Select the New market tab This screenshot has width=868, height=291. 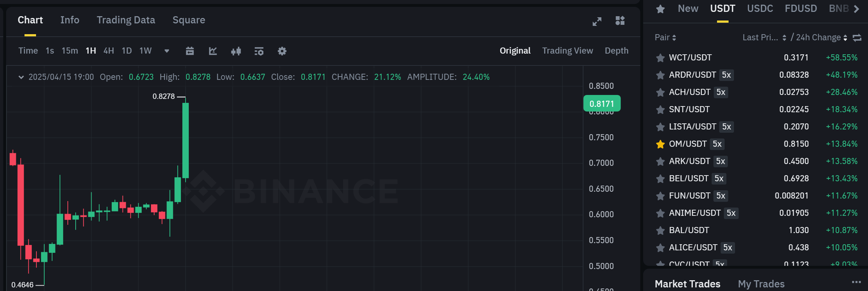(688, 9)
